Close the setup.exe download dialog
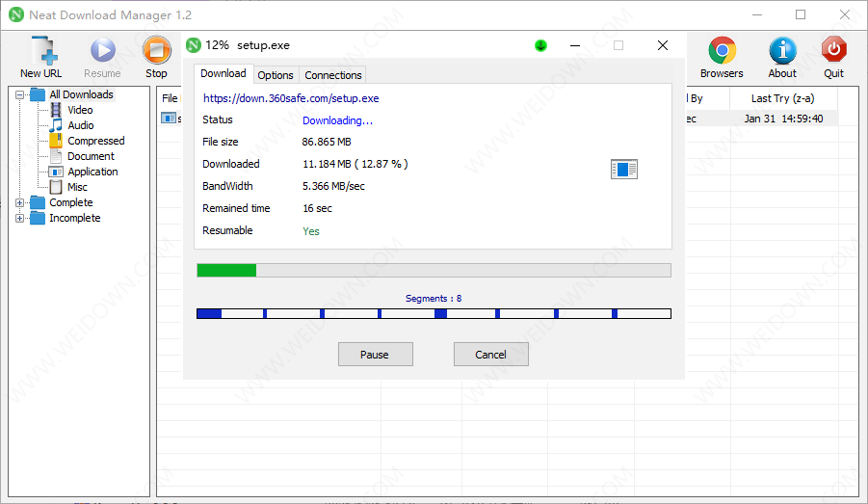 [663, 45]
